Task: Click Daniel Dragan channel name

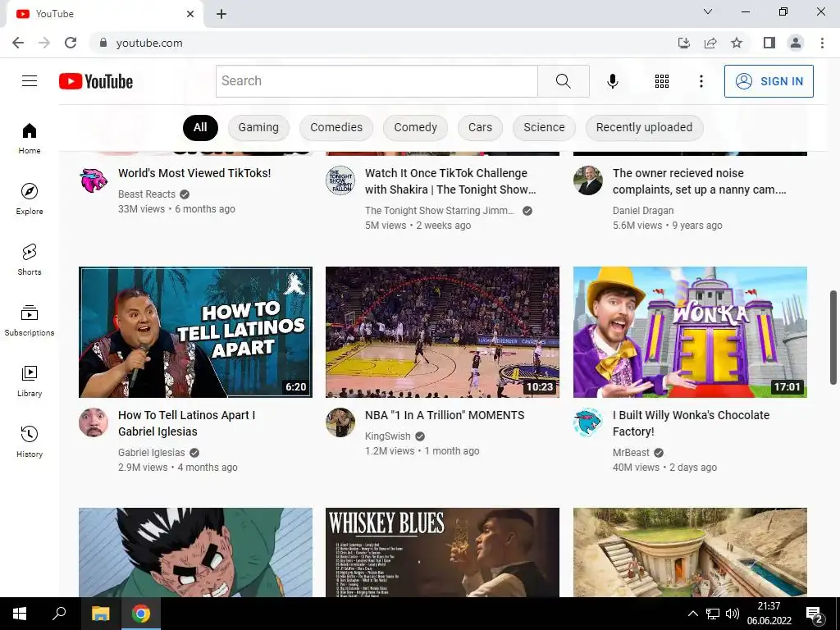Action: tap(643, 211)
